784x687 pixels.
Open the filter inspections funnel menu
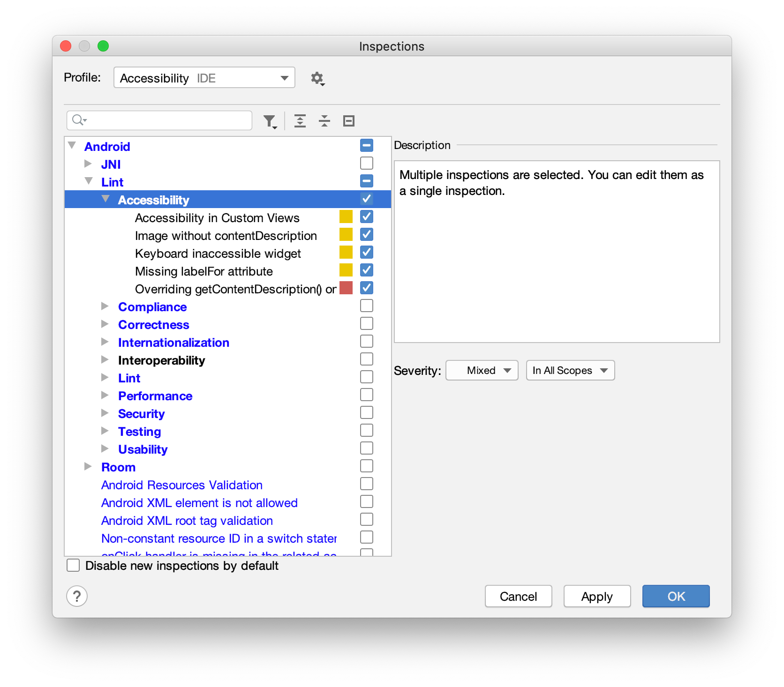pos(270,121)
